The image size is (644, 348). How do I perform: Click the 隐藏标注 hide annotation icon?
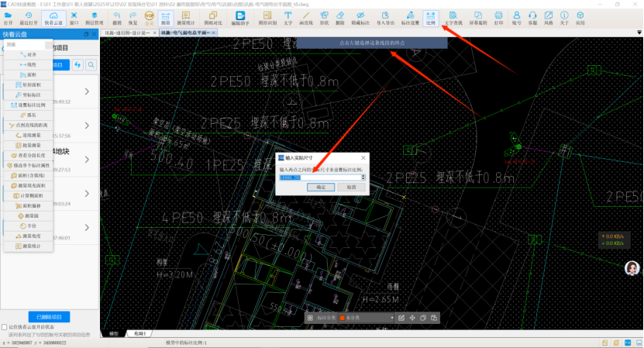(360, 18)
